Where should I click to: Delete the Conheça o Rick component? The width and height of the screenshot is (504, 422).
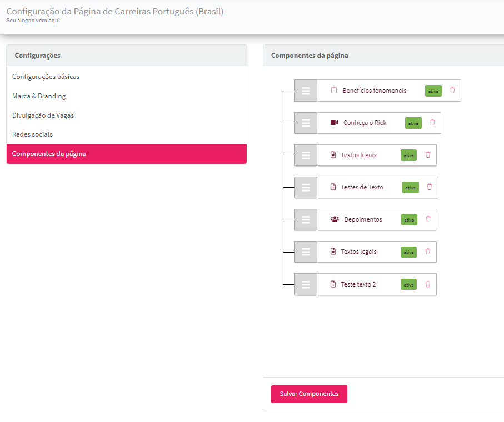pos(432,123)
